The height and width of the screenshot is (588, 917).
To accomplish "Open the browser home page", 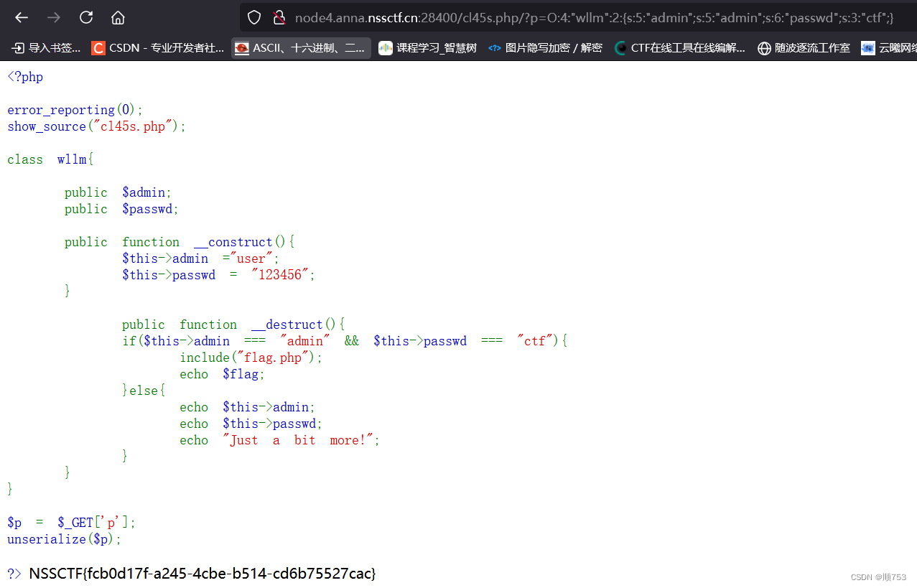I will click(118, 17).
